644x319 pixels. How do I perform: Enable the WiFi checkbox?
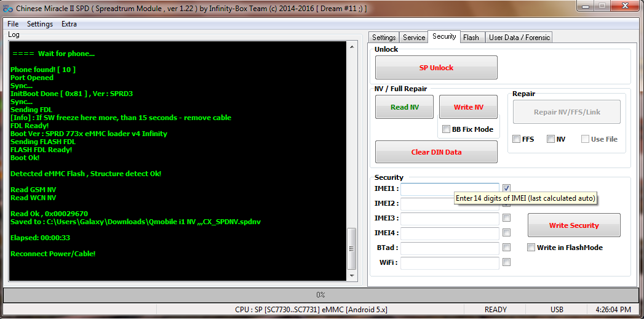pos(506,262)
